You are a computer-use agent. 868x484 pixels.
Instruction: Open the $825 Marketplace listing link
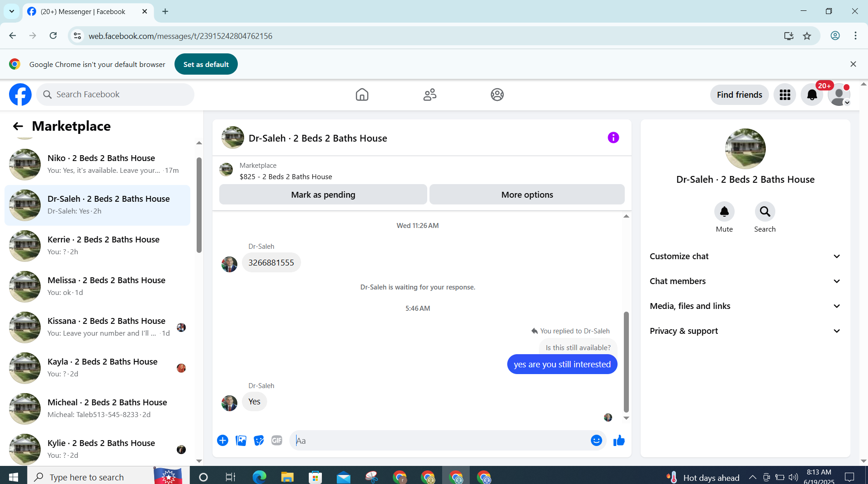pos(286,176)
